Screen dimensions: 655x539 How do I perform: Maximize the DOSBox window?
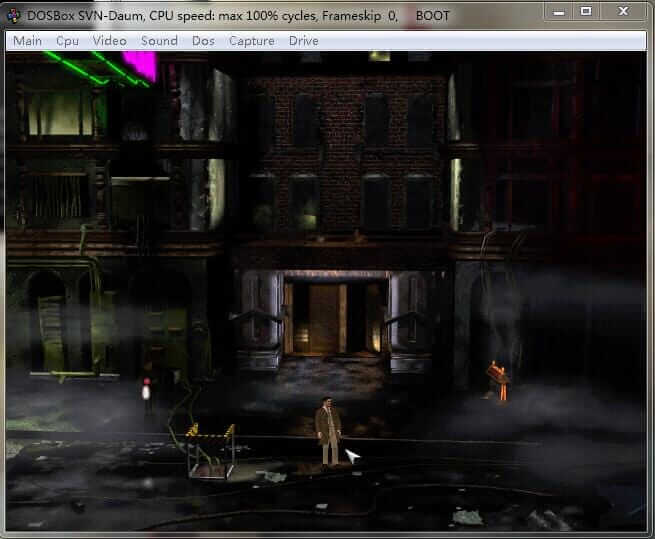[x=586, y=11]
